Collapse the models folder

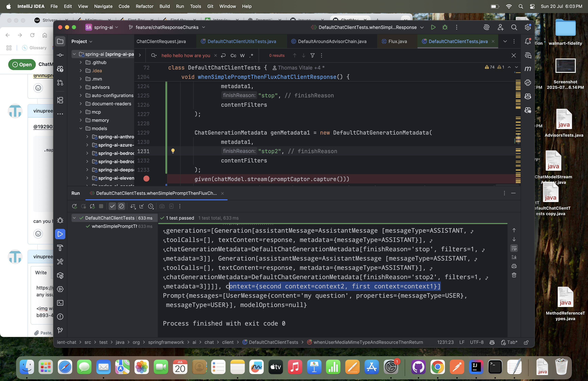click(80, 128)
